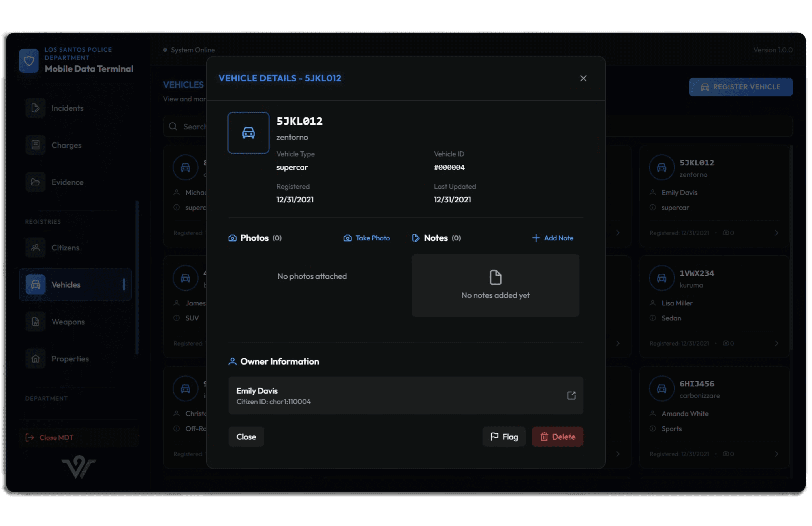Click the Incidents sidebar icon
This screenshot has width=812, height=526.
(x=36, y=108)
